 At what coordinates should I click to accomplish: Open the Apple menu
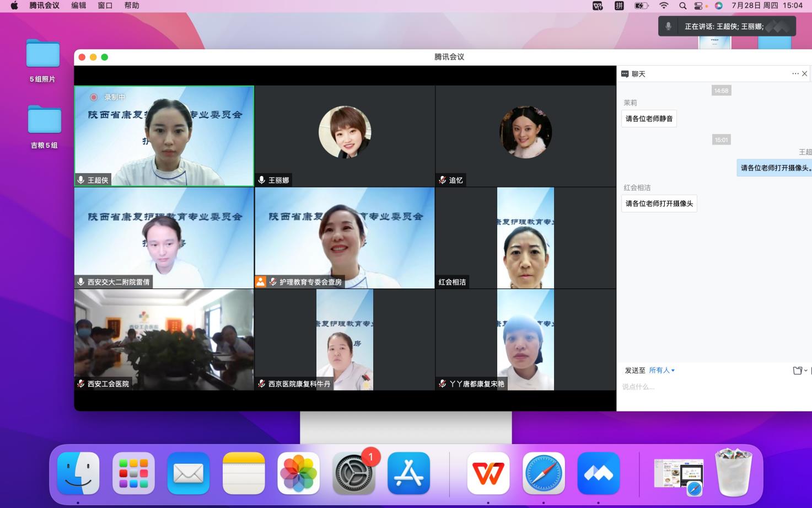(x=14, y=6)
